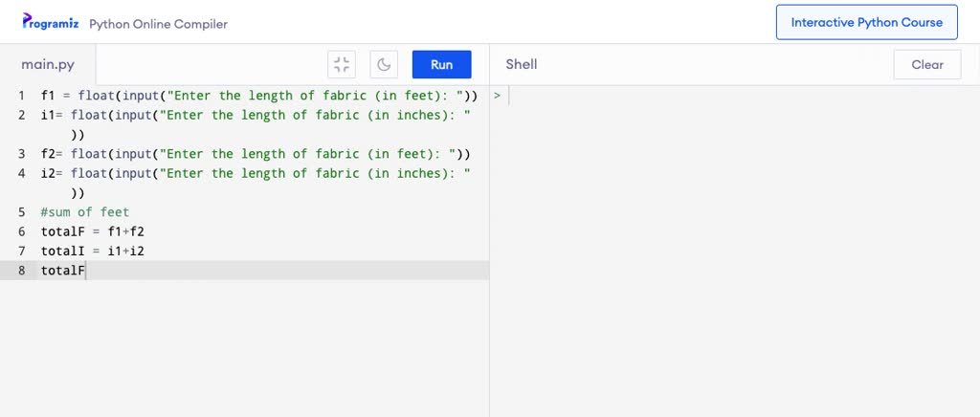This screenshot has height=417, width=980.
Task: Clear the shell output
Action: [x=926, y=64]
